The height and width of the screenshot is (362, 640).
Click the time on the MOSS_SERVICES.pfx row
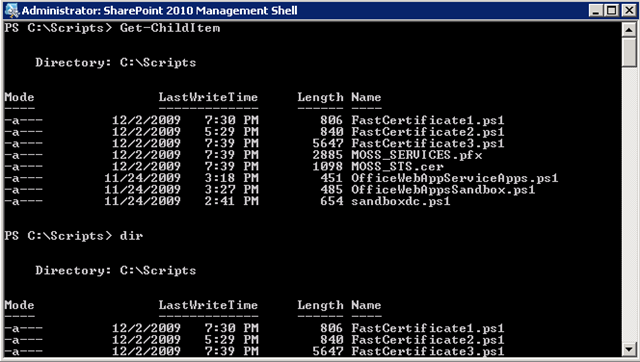coord(231,155)
